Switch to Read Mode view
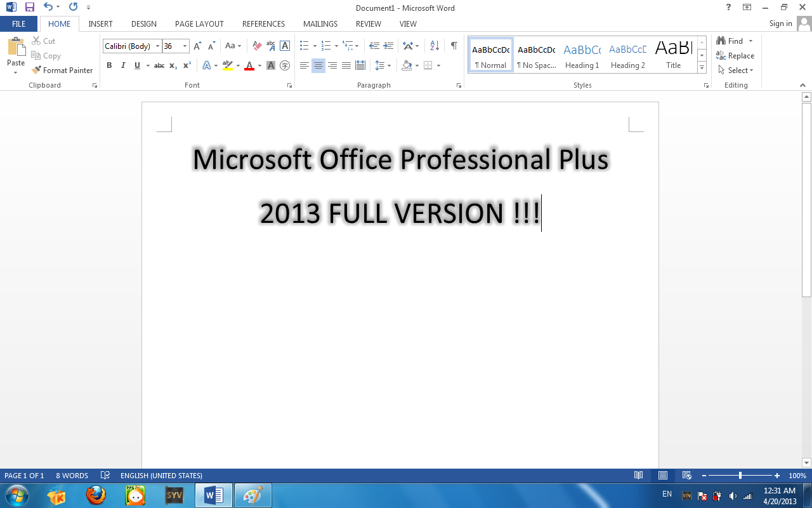The image size is (812, 508). point(639,476)
